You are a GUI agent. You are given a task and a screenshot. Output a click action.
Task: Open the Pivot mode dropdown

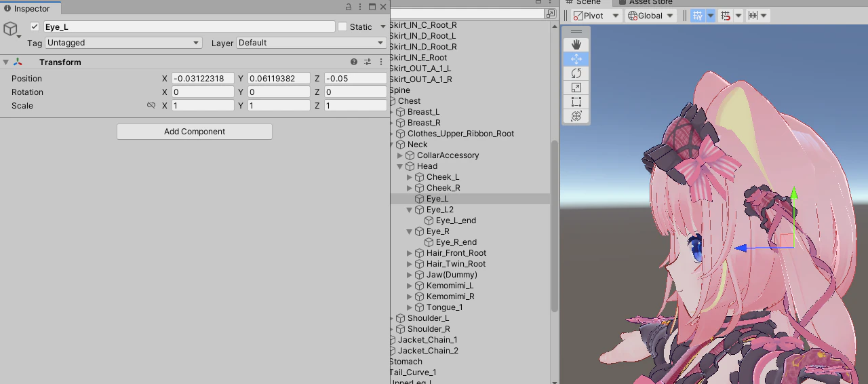click(597, 16)
